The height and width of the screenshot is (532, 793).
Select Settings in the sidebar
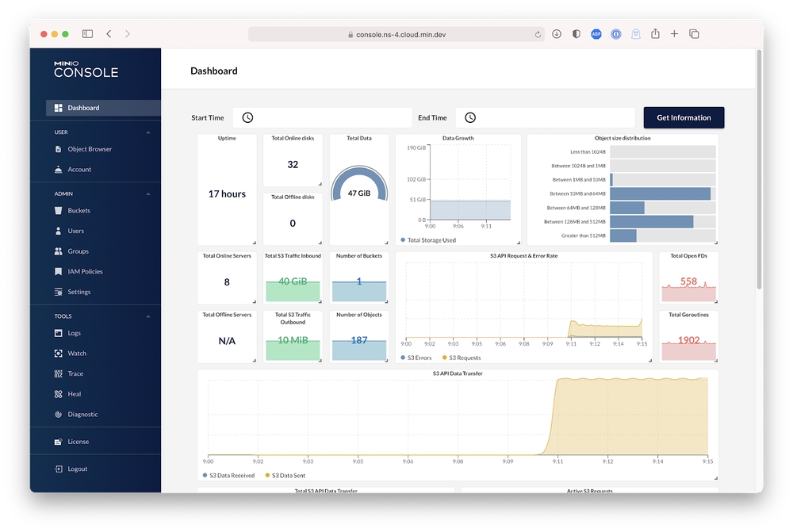click(79, 292)
